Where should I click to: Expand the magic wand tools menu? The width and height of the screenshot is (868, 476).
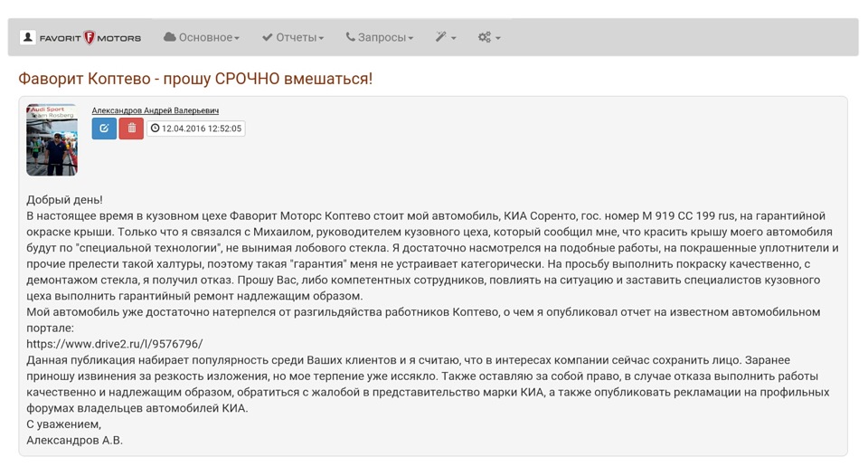[x=446, y=37]
